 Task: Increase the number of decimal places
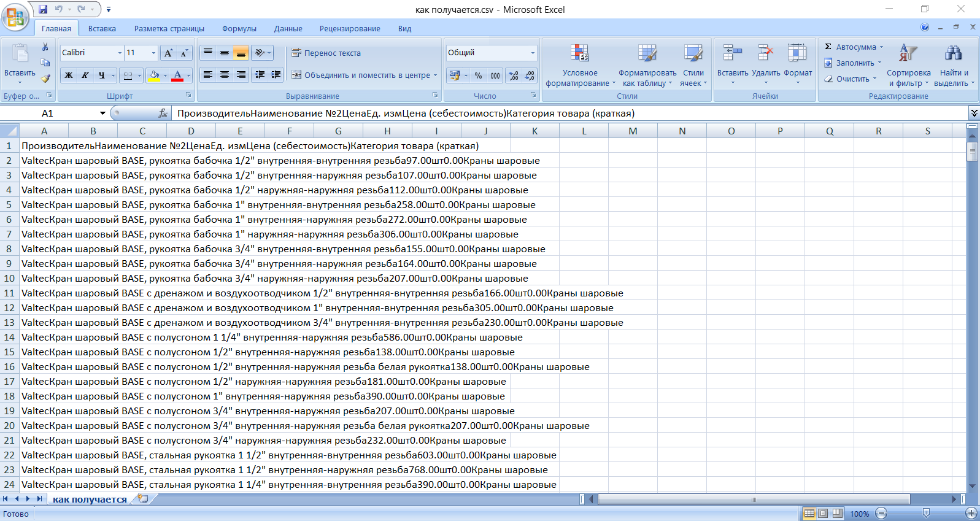click(514, 75)
